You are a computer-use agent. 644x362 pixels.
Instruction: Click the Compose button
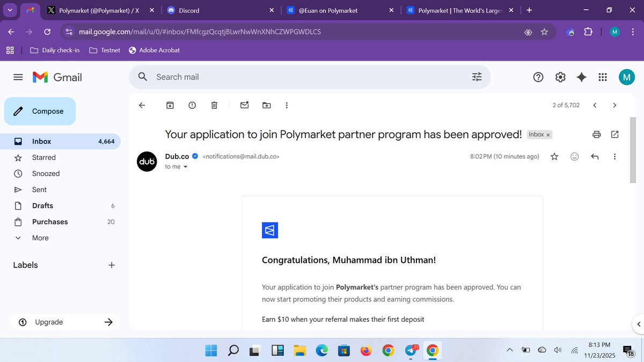40,111
